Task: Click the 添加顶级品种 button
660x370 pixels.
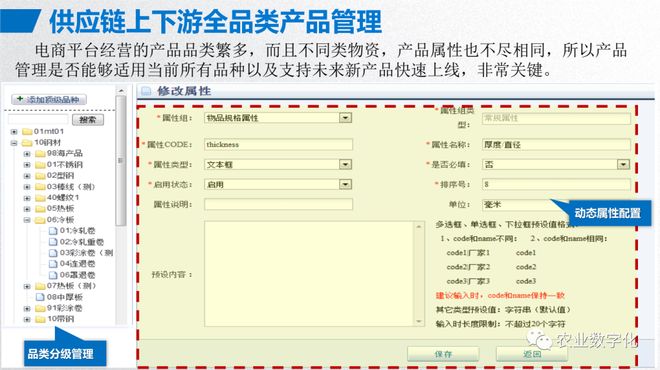Action: [x=49, y=99]
